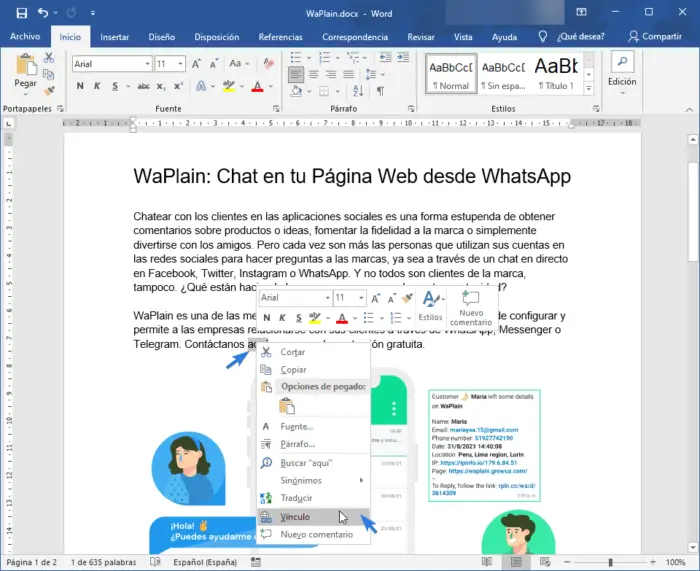
Task: Select the Format Painter brush in Portapapeles
Action: (49, 91)
